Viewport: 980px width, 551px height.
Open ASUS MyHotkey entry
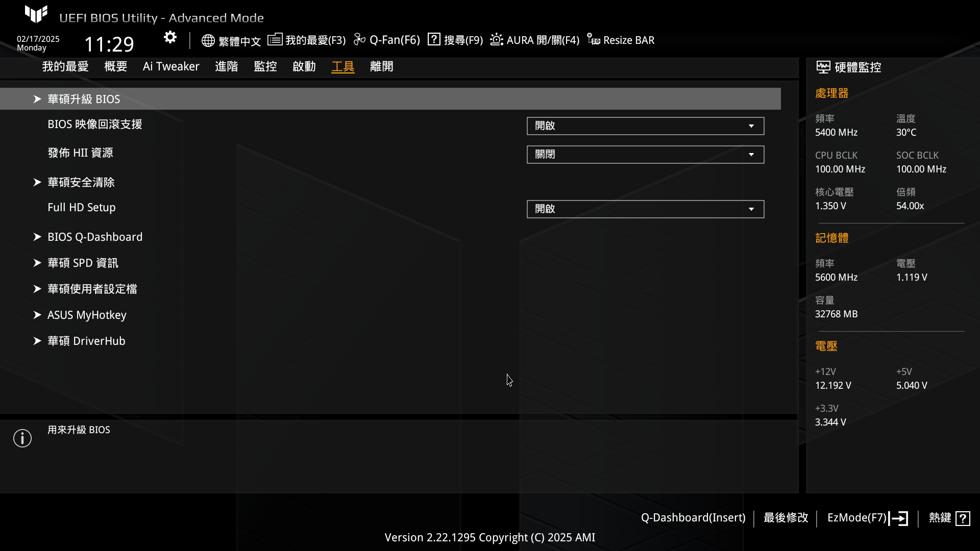87,315
